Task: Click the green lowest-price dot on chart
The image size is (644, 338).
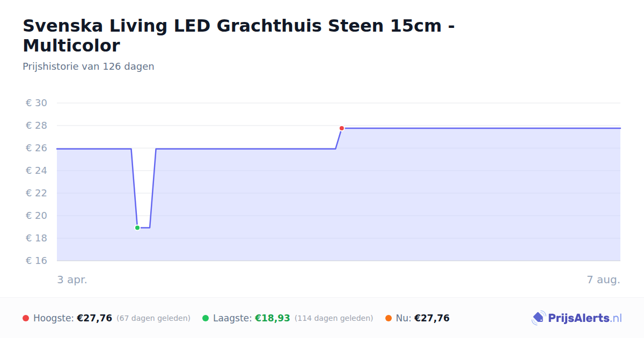Action: (137, 228)
